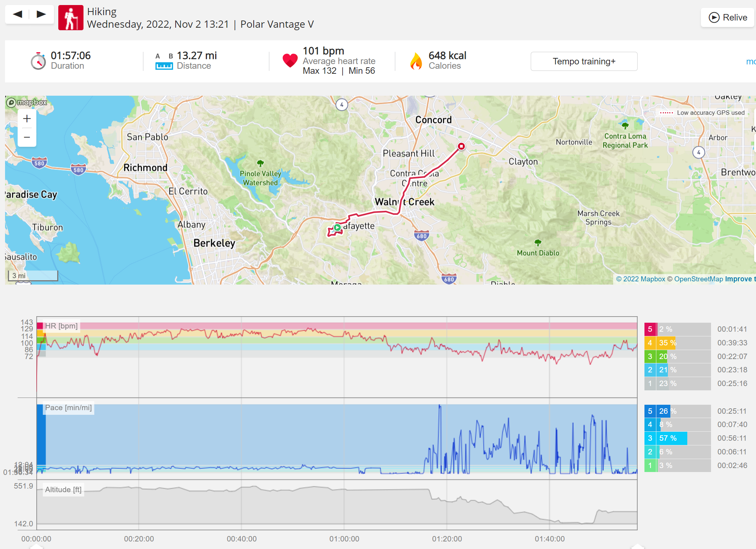Toggle the HR [bpm] graph label
756x549 pixels.
click(61, 326)
